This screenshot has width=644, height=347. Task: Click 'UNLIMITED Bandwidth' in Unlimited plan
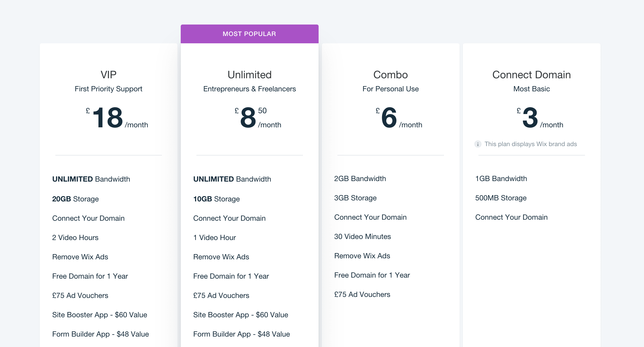coord(232,179)
